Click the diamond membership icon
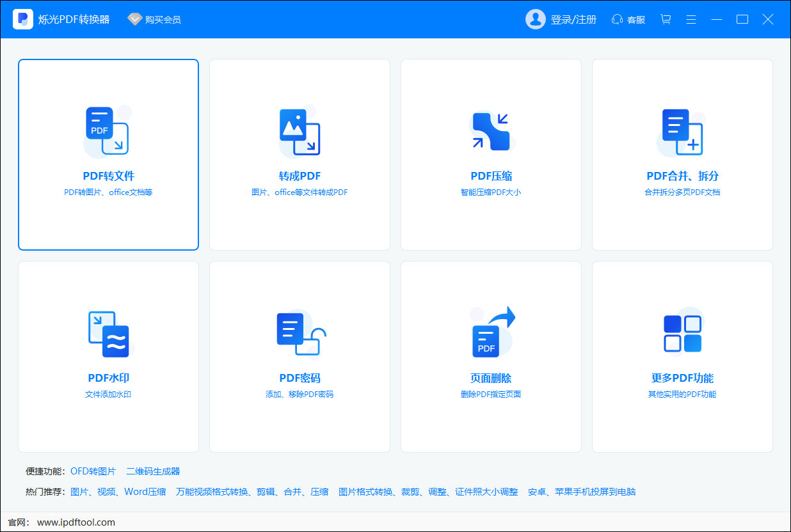 pyautogui.click(x=134, y=19)
